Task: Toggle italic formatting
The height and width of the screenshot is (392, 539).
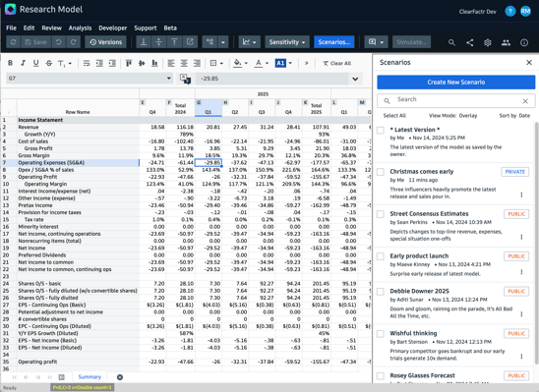Action: coord(23,63)
